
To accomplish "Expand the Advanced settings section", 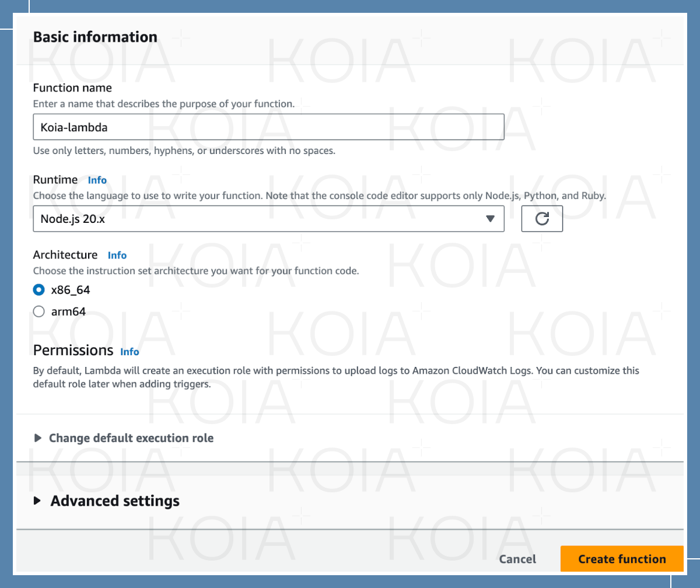I will click(107, 501).
